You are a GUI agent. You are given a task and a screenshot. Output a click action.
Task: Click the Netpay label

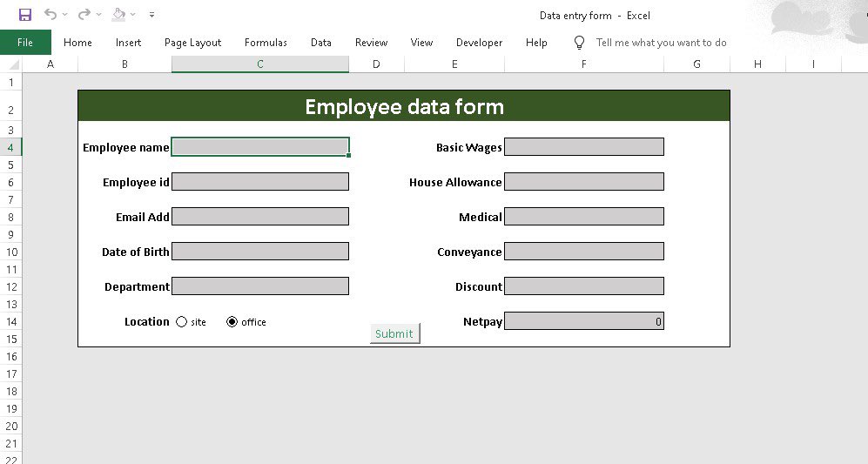pyautogui.click(x=482, y=322)
